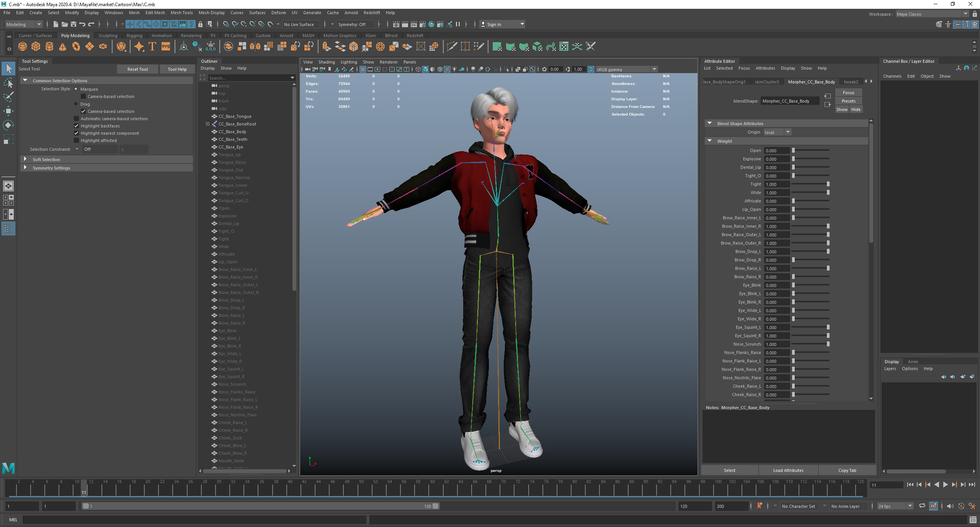This screenshot has width=980, height=527.
Task: Open the Mesh Tools menu
Action: [181, 13]
